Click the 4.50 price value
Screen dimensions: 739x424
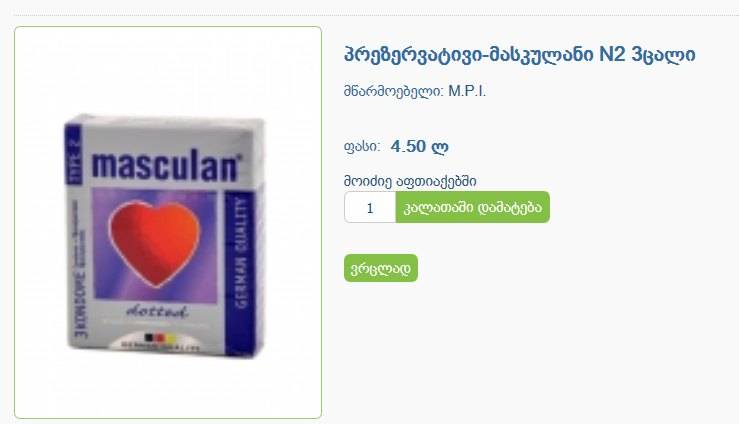(408, 147)
